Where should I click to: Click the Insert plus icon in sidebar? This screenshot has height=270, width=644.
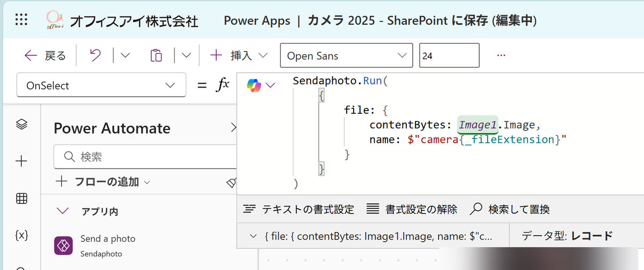[21, 161]
